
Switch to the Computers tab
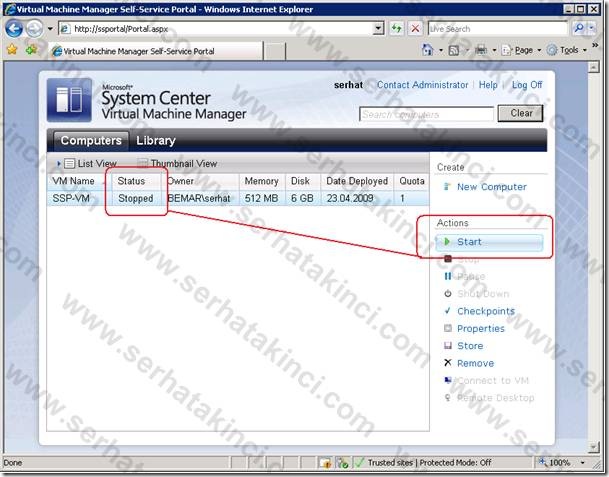pyautogui.click(x=90, y=140)
